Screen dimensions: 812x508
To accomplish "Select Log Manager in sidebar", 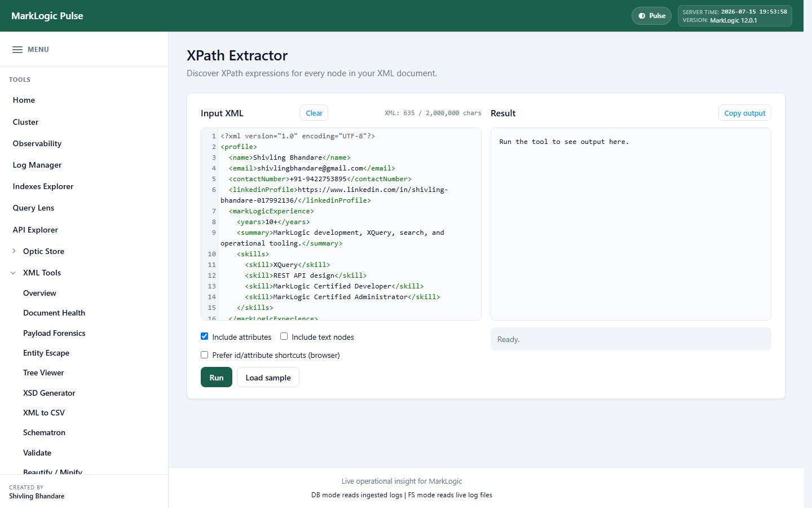I will (x=37, y=165).
